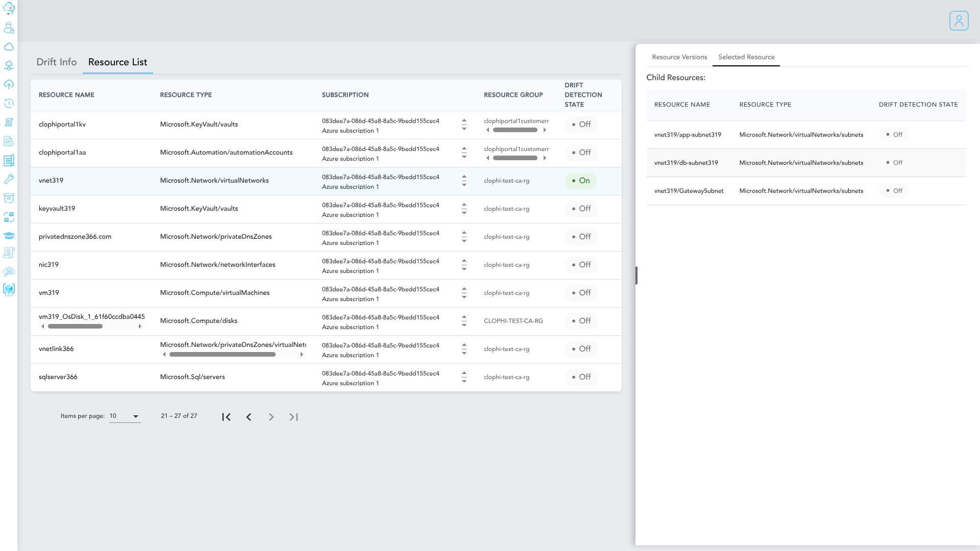Open the plain cloud sidebar icon
The image size is (980, 551).
coord(9,47)
